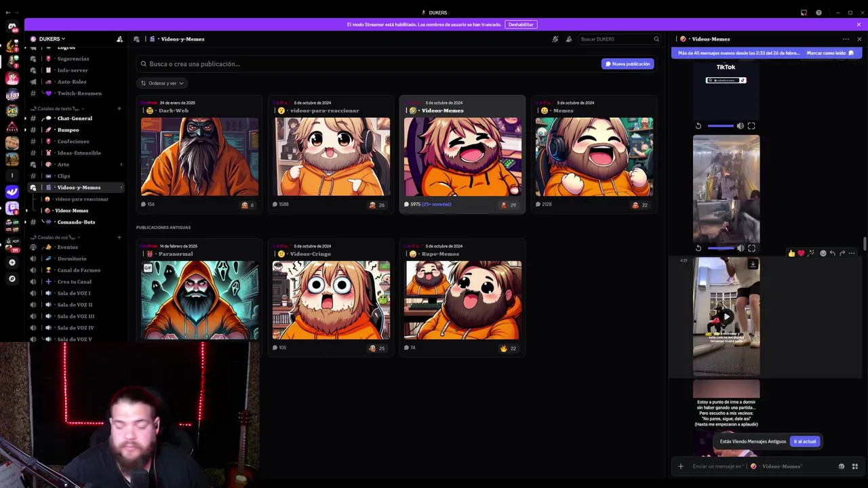
Task: Join the Eventos stage channel
Action: click(76, 247)
